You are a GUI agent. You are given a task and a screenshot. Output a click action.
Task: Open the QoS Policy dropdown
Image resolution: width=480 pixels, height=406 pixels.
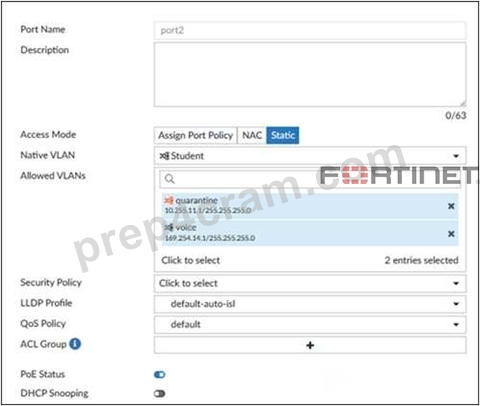pyautogui.click(x=310, y=324)
